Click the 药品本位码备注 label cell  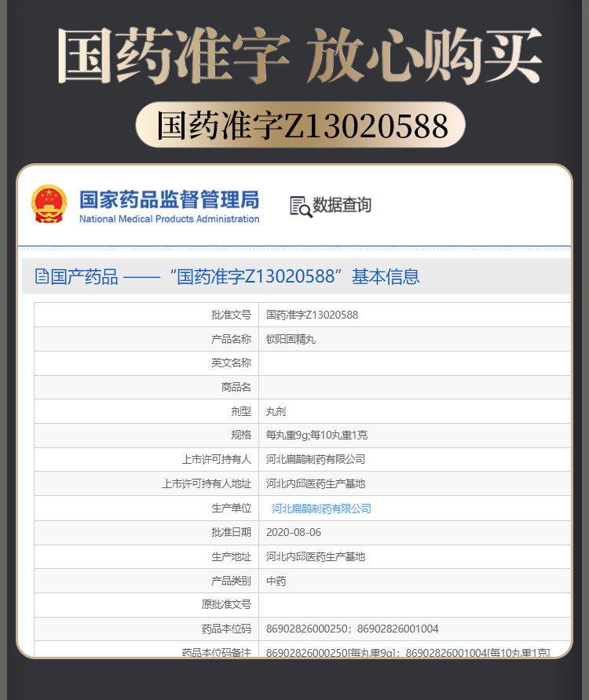click(147, 649)
